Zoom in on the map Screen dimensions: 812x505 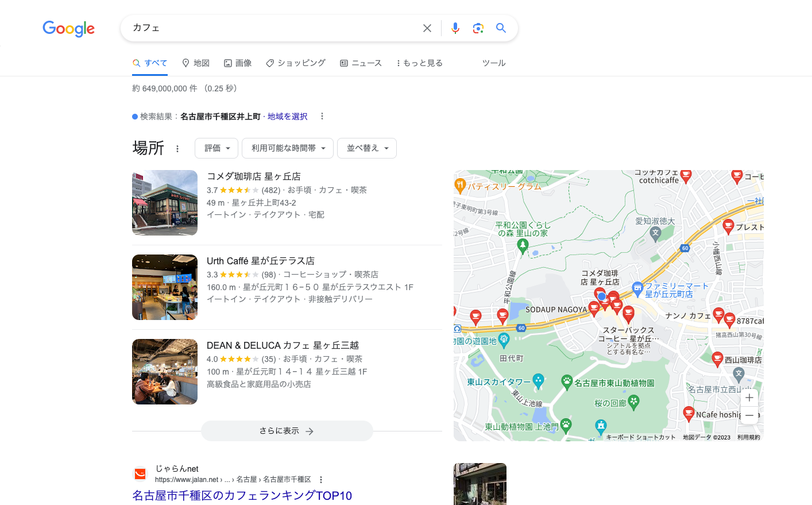pos(749,398)
